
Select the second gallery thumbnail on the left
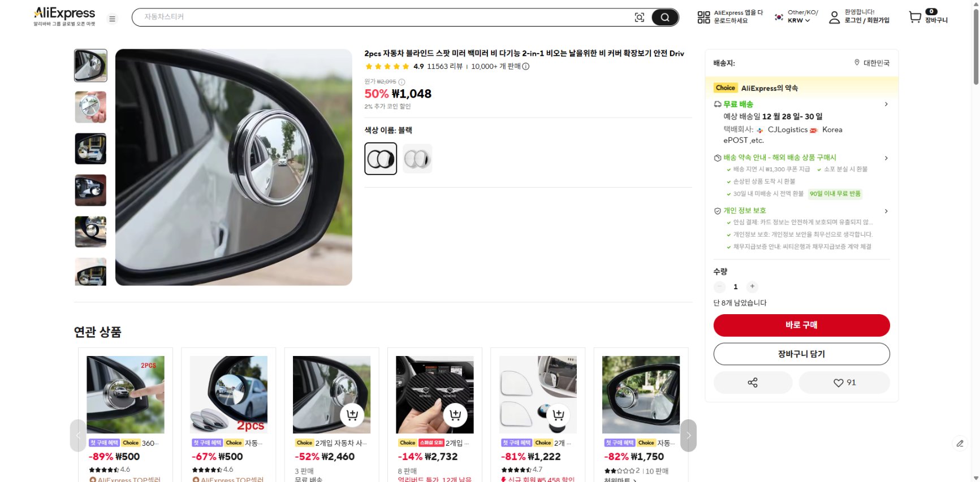coord(90,107)
